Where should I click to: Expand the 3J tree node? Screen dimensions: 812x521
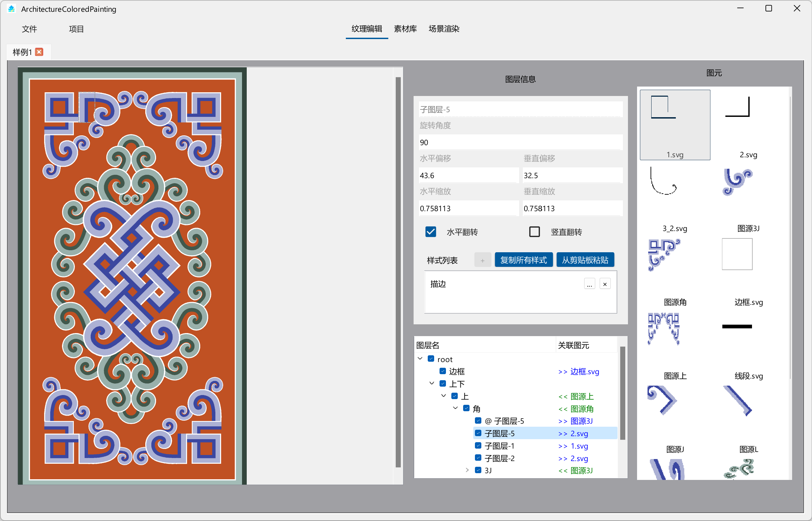pos(467,470)
